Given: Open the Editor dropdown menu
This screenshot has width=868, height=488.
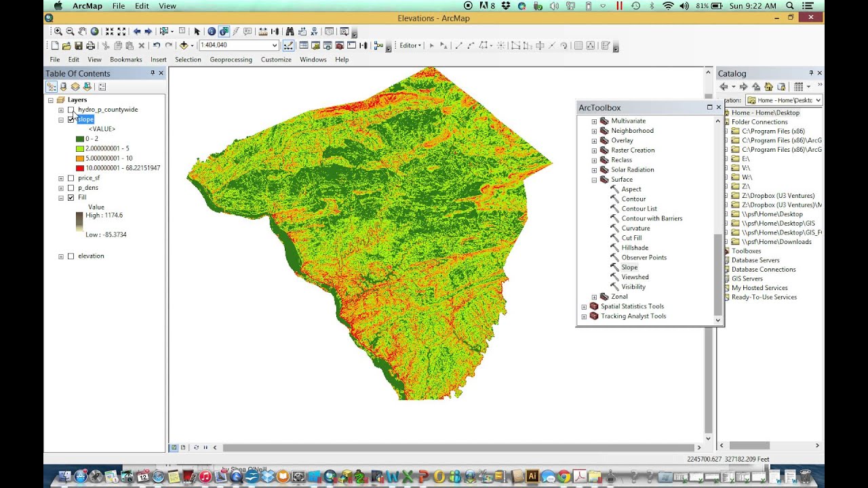Looking at the screenshot, I should coord(410,45).
